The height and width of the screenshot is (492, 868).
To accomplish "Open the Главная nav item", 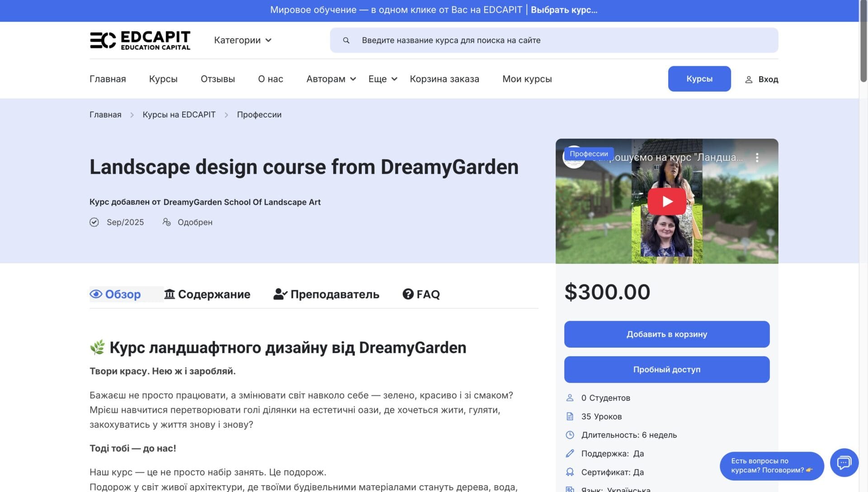I will click(108, 79).
